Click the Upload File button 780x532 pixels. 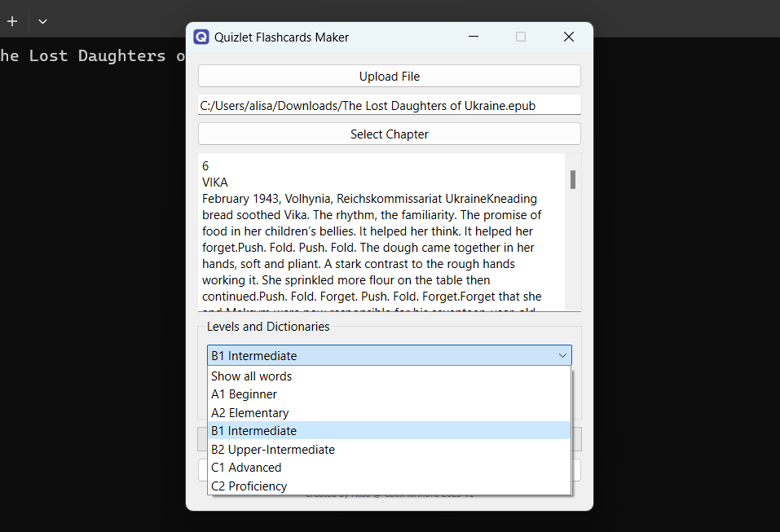point(389,76)
